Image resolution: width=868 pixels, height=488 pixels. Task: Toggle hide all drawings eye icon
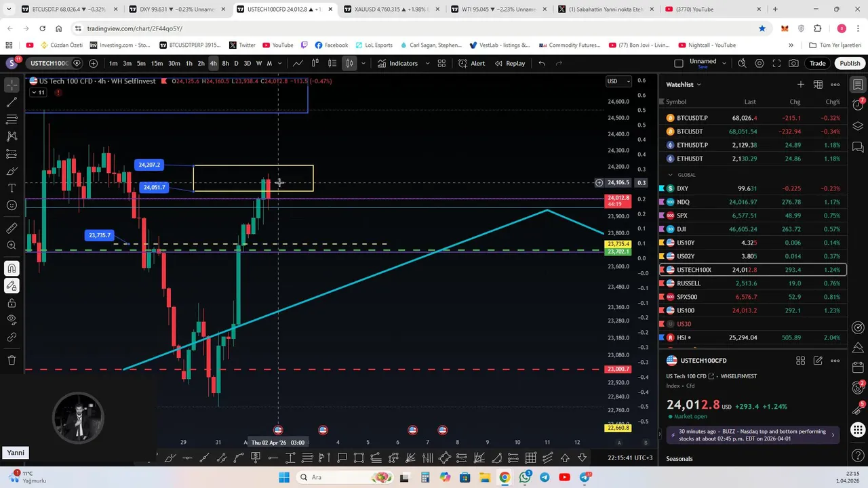coord(12,319)
